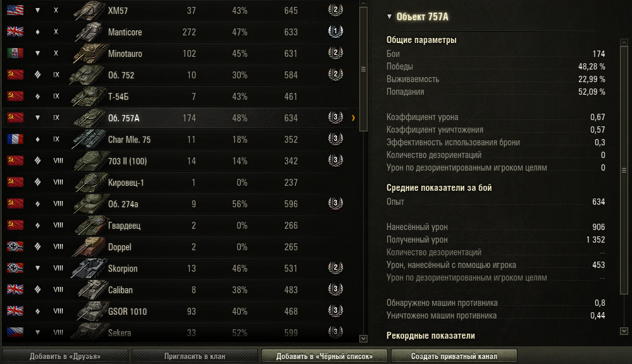This screenshot has width=632, height=364.
Task: Click the vehicle class icon for Caliban
Action: [37, 289]
